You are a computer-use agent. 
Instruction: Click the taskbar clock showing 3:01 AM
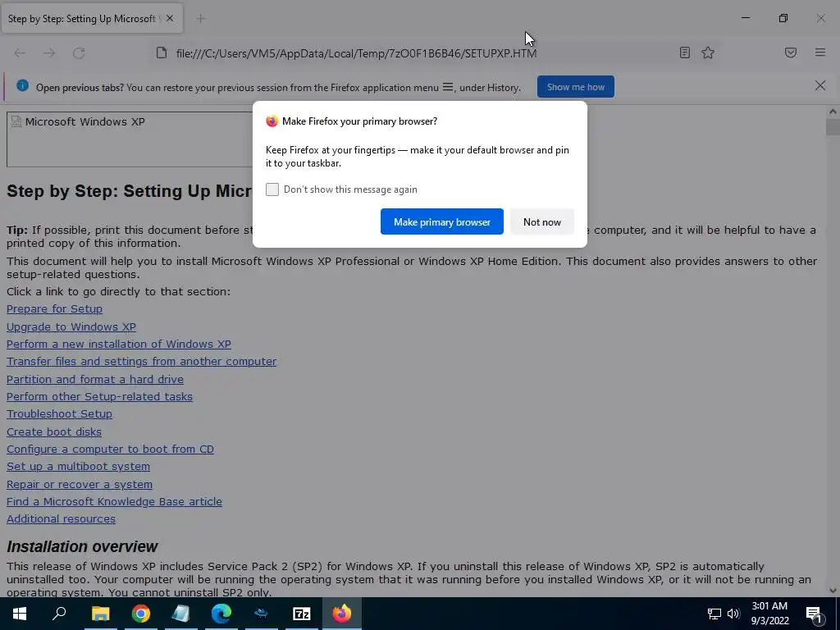769,614
